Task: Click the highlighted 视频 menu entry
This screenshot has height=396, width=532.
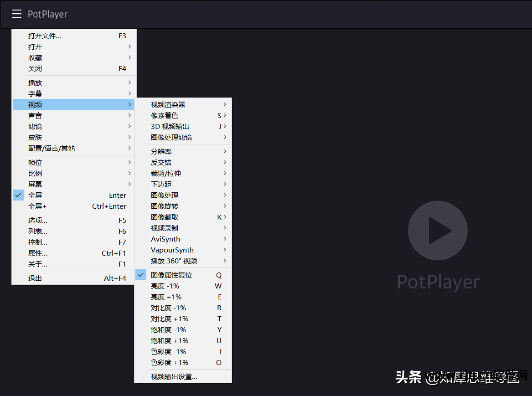Action: pos(74,104)
